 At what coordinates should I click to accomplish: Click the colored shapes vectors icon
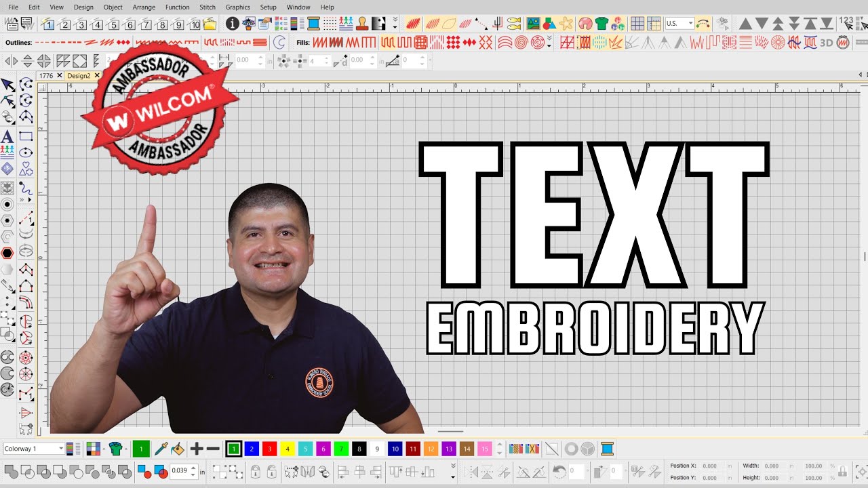(x=549, y=24)
